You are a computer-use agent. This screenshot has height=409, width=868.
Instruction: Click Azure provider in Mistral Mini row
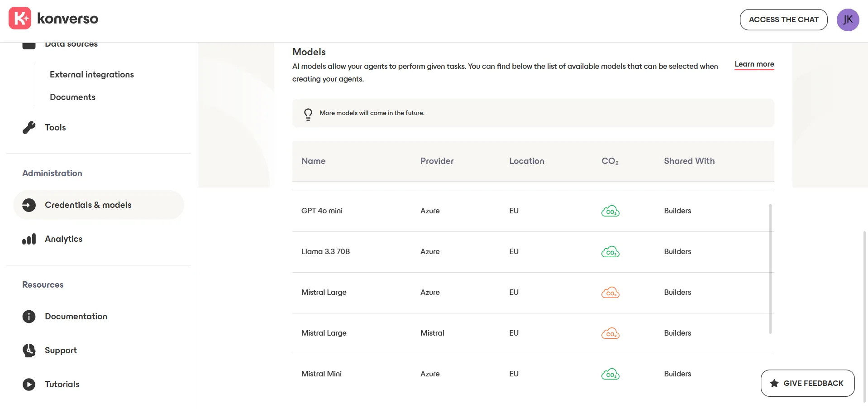pyautogui.click(x=430, y=374)
